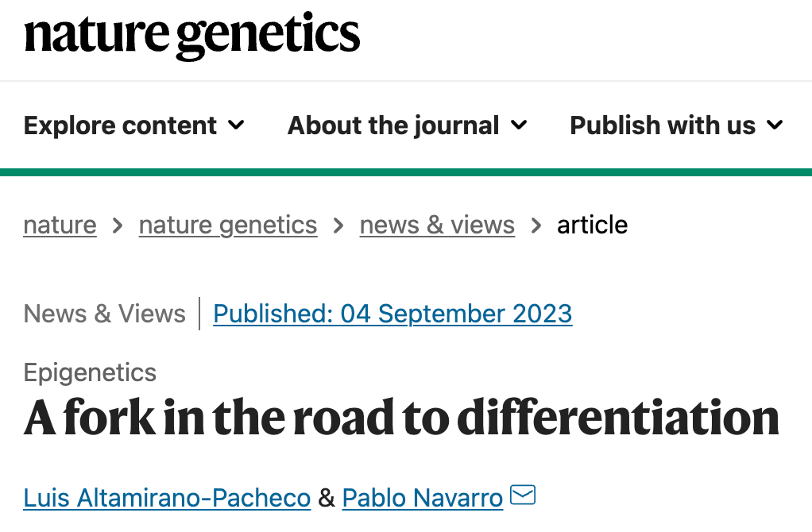
Task: Click the Published: 04 September 2023 link
Action: tap(392, 314)
